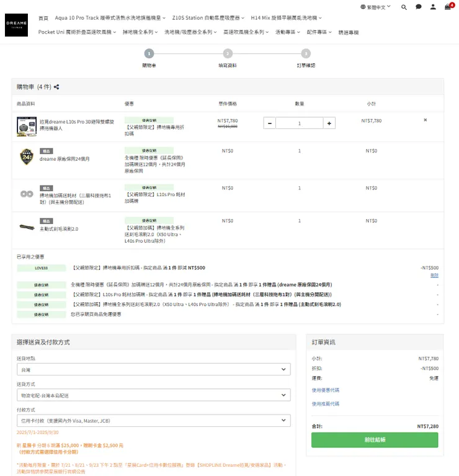Open the 送貨方式 delivery method dropdown
This screenshot has height=476, width=459.
point(153,395)
